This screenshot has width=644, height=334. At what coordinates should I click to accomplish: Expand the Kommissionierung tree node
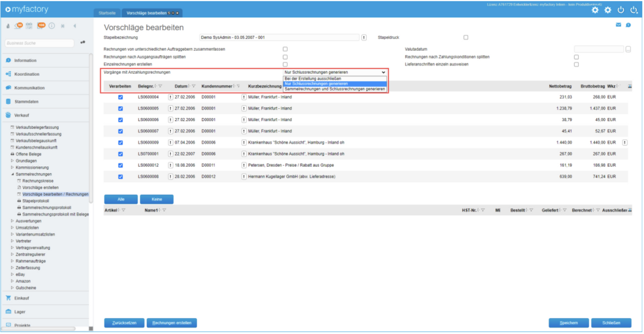pyautogui.click(x=12, y=168)
